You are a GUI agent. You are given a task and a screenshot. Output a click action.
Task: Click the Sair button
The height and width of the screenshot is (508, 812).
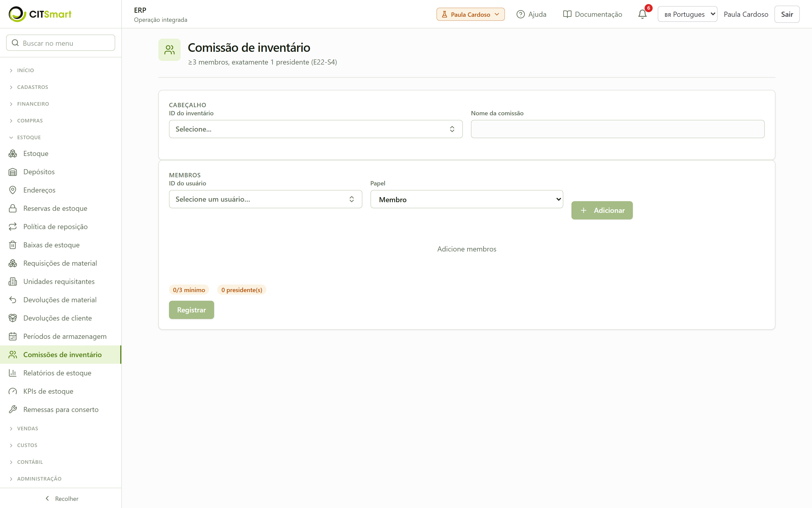pos(787,14)
